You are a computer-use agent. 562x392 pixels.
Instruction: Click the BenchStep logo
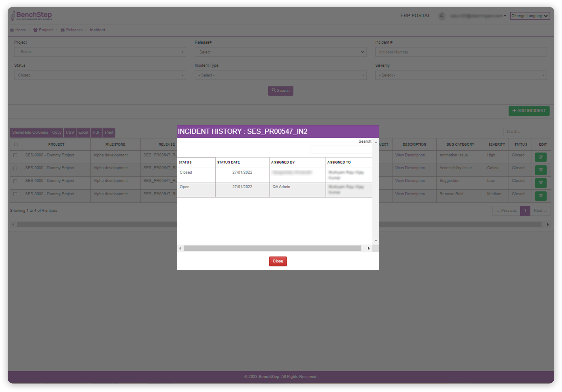31,15
